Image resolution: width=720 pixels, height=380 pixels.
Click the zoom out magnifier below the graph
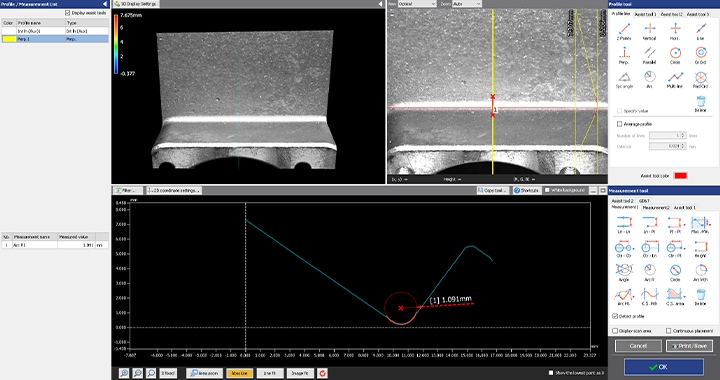tap(137, 373)
